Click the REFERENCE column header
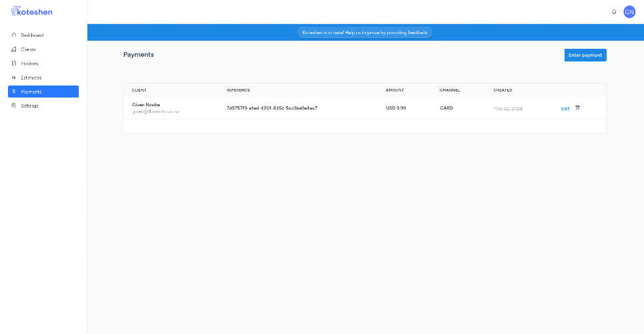 coord(238,90)
